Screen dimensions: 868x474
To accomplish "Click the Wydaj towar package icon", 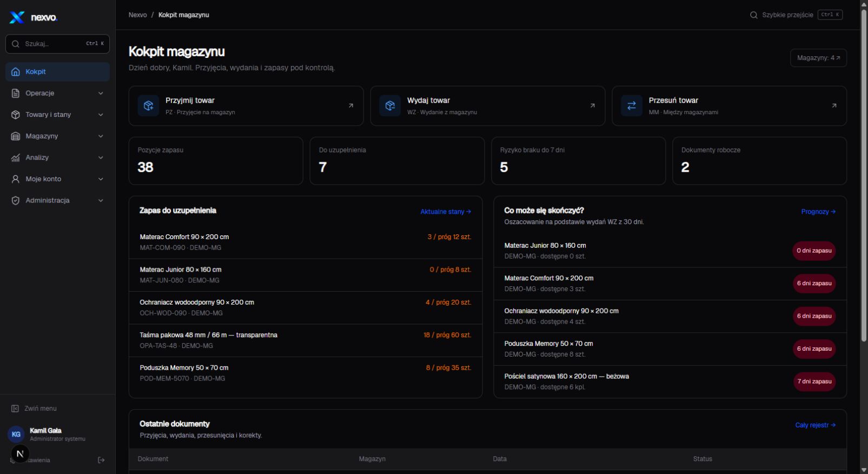I will [390, 106].
